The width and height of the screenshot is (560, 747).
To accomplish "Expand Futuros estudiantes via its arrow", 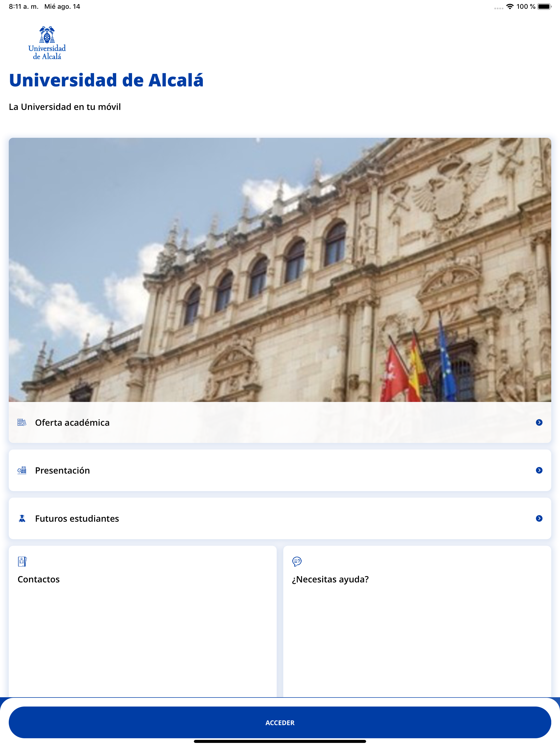I will (x=539, y=518).
